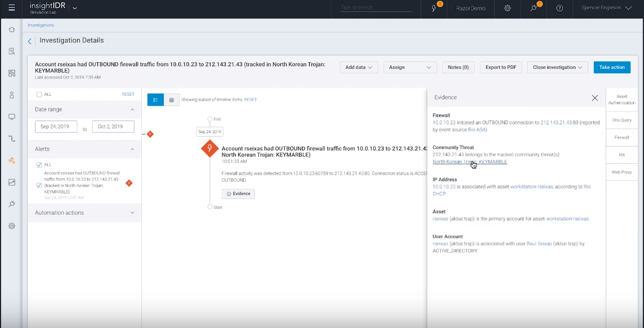Open the Add data dropdown
644x328 pixels.
(x=359, y=67)
